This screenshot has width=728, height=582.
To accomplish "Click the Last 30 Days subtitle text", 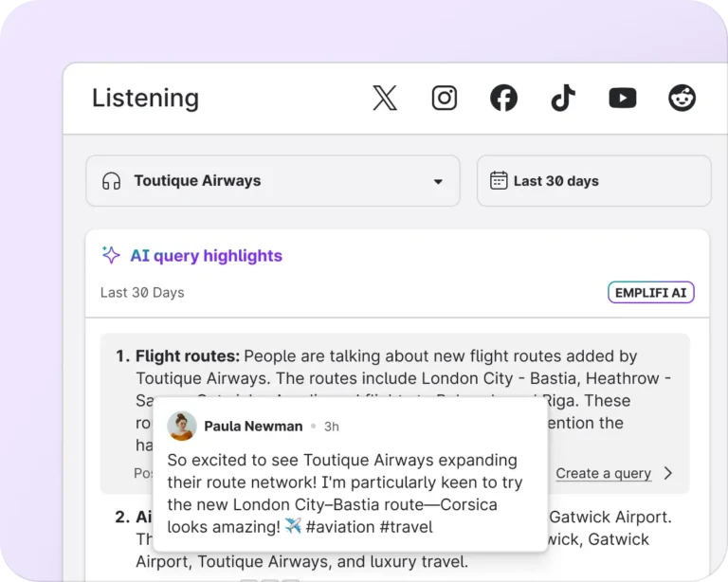I will (142, 293).
